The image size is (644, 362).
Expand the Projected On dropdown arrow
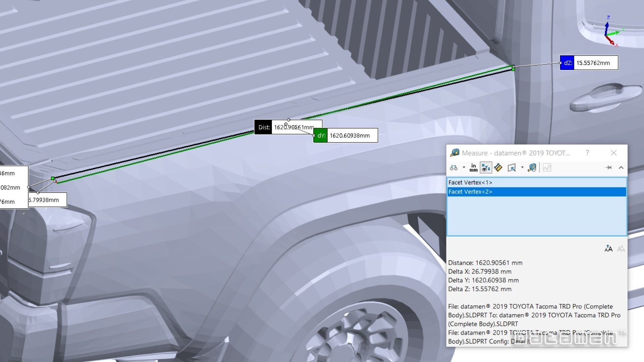pyautogui.click(x=522, y=168)
